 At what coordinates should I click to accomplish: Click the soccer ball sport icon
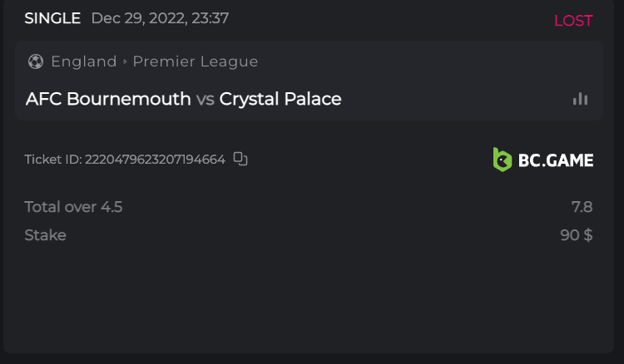(36, 61)
